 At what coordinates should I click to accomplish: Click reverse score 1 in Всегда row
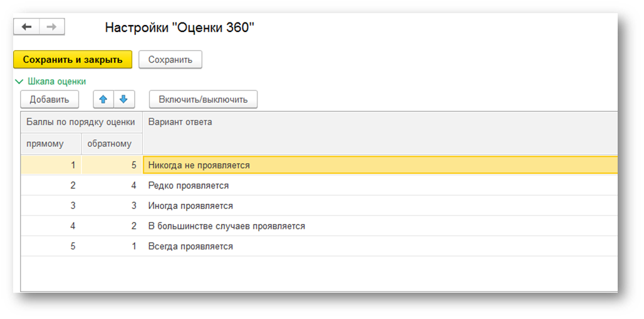pyautogui.click(x=112, y=246)
